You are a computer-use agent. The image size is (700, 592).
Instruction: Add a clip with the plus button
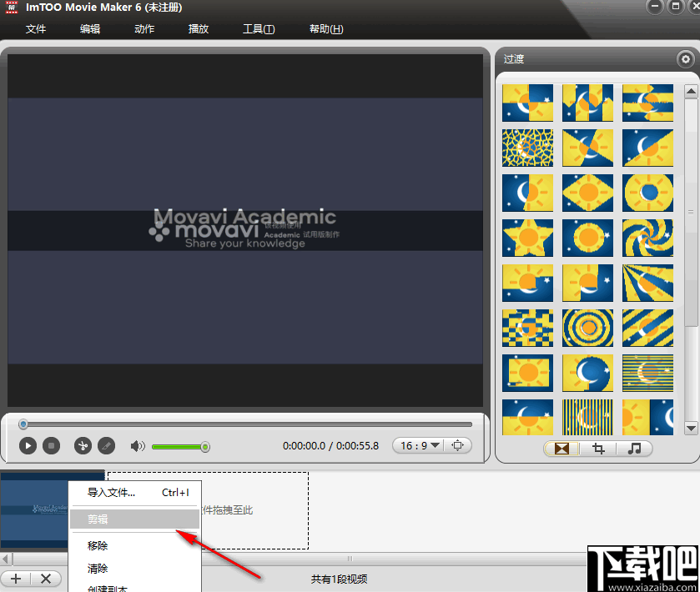tap(16, 578)
